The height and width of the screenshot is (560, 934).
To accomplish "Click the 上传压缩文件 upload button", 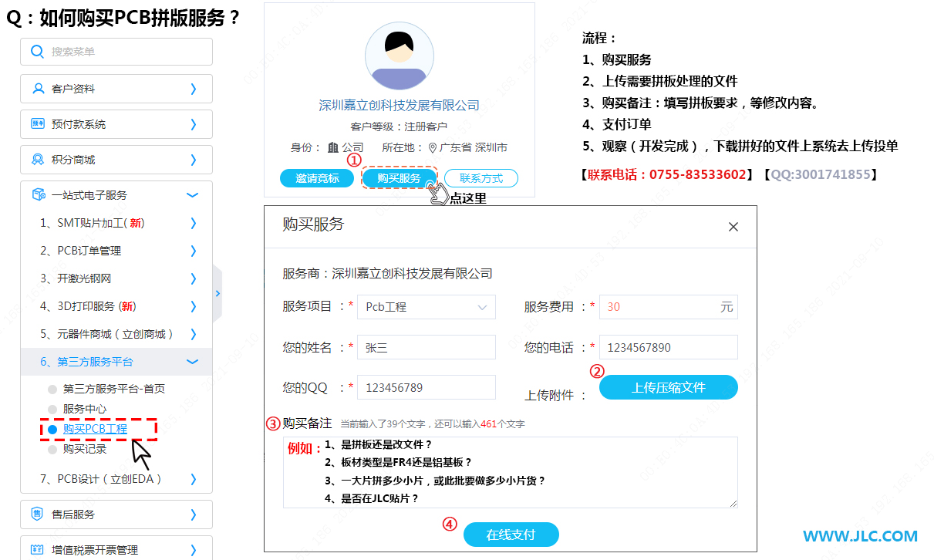I will (x=668, y=387).
